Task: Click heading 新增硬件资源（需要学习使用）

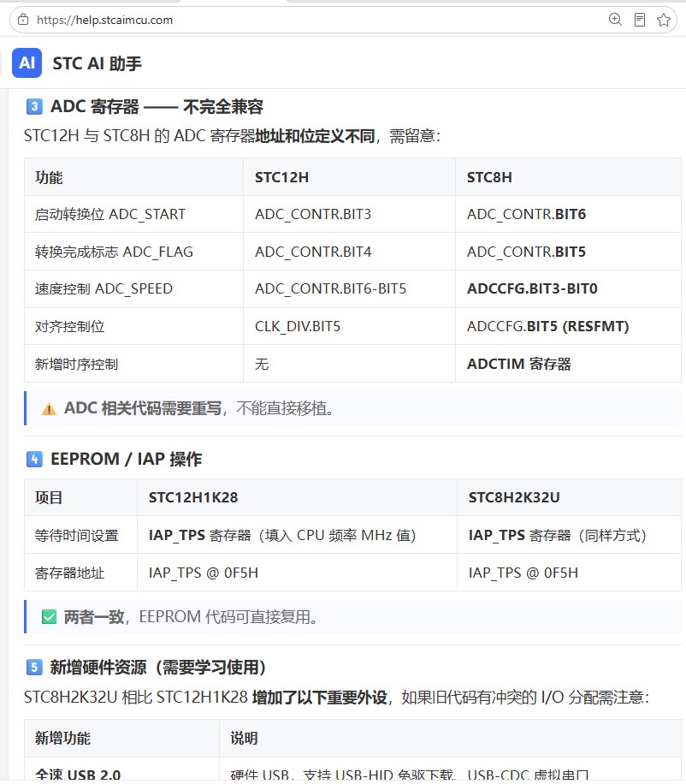Action: coord(158,667)
